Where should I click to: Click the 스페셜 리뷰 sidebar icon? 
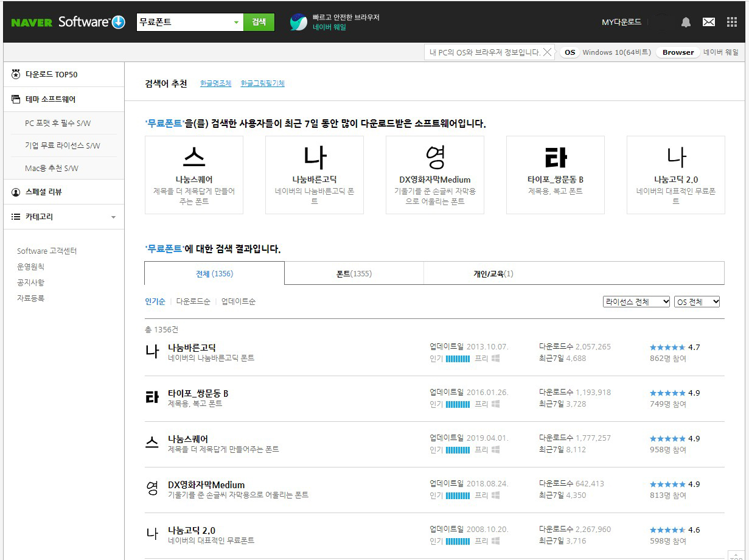[16, 192]
